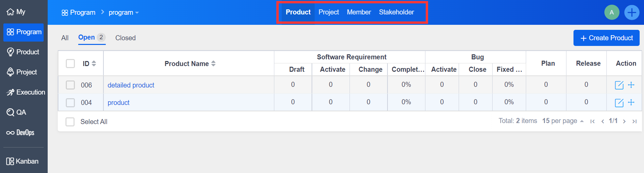
Task: Check the box for product 006
Action: pyautogui.click(x=70, y=85)
